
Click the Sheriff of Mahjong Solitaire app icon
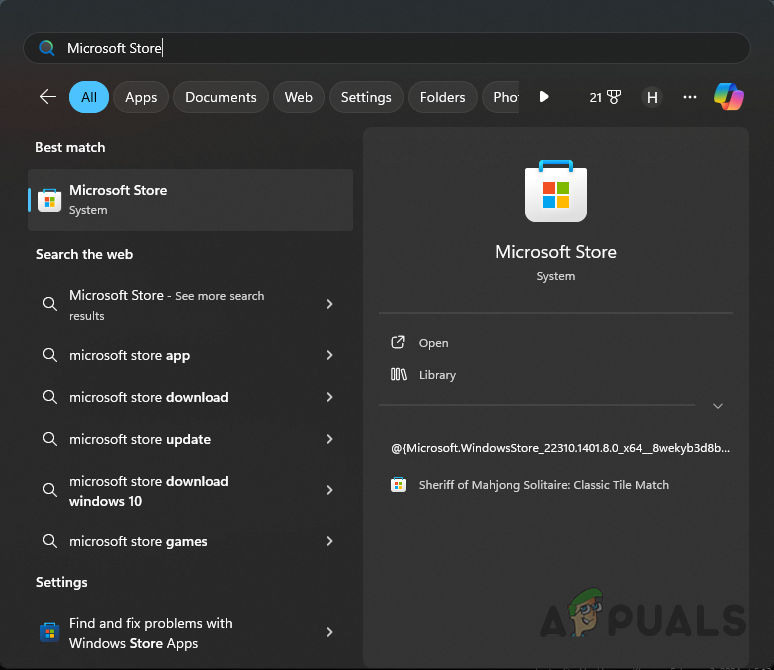[398, 485]
